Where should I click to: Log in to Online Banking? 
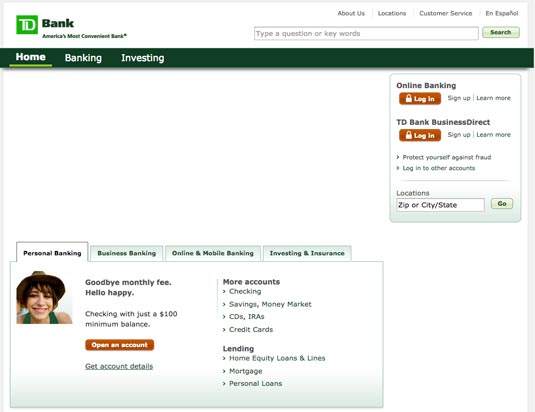[x=420, y=99]
